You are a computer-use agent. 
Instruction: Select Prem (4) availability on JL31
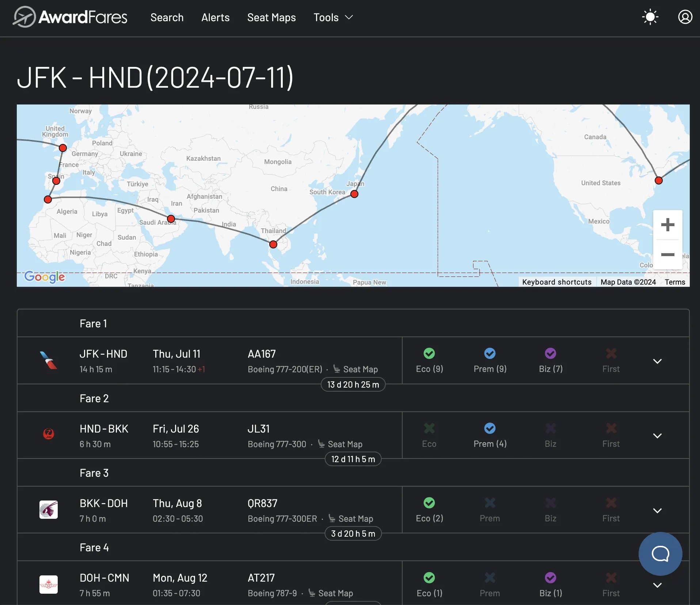click(490, 435)
